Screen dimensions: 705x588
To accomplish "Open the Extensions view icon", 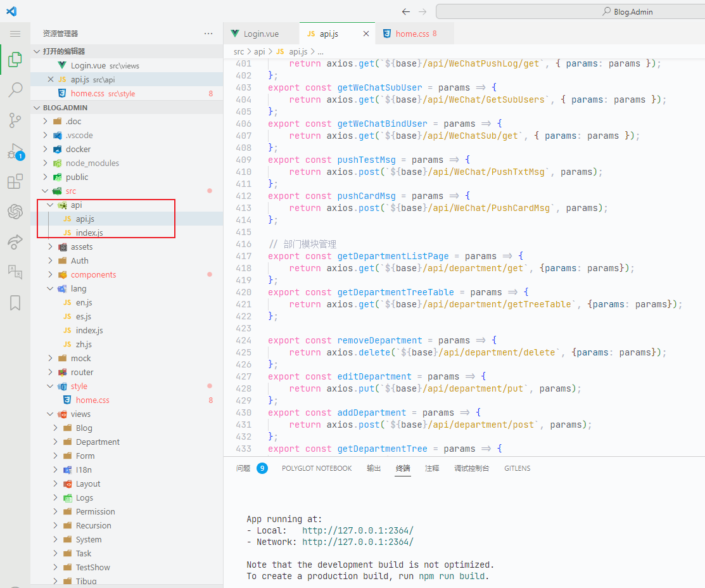I will click(x=15, y=182).
